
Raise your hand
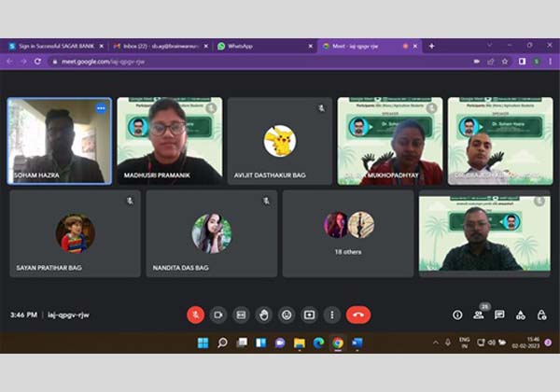tap(263, 315)
